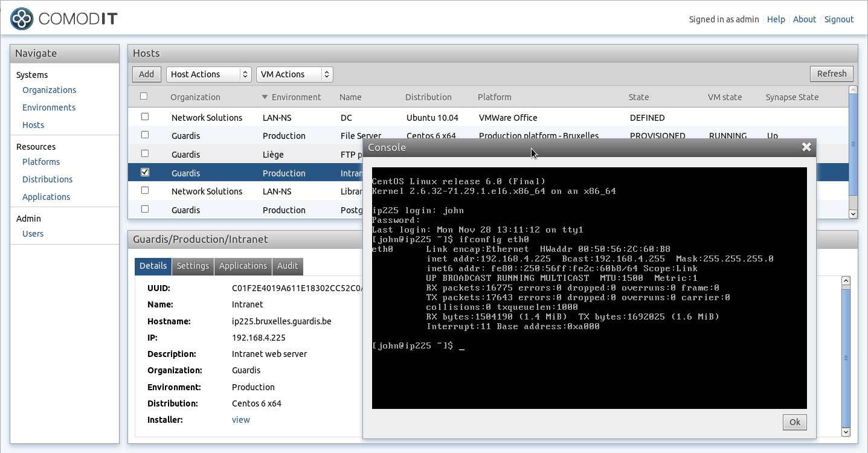Check the Network Solutions LAN-NS second row checkbox
Viewport: 868px width, 453px height.
coord(144,191)
